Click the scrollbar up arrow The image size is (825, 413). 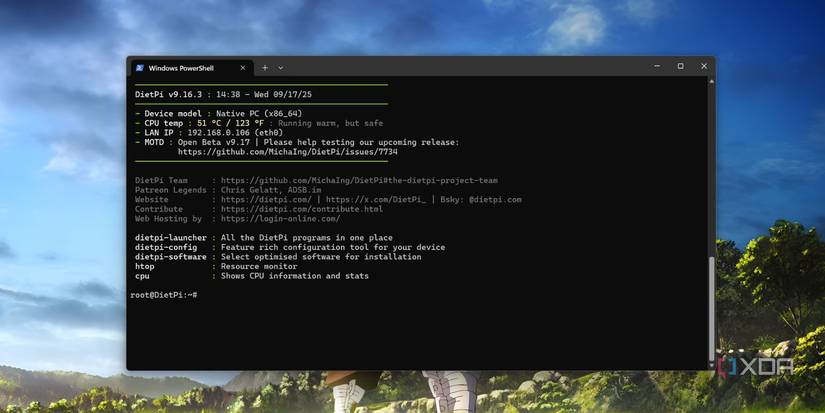711,82
